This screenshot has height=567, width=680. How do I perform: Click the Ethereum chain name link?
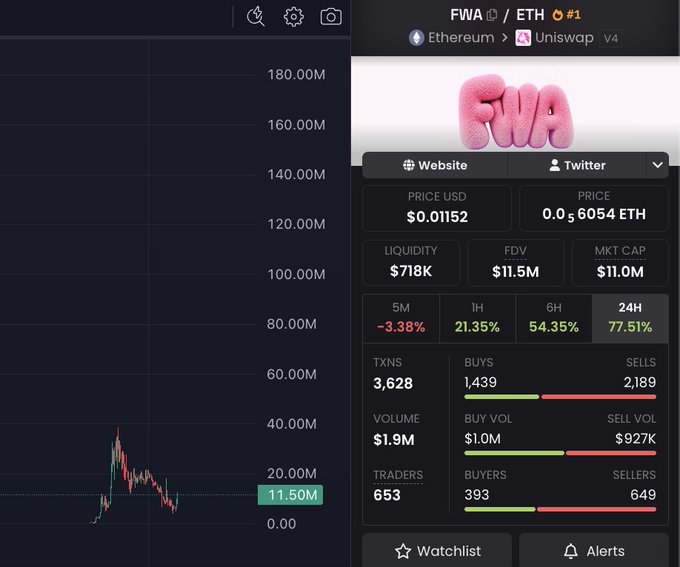pyautogui.click(x=461, y=38)
